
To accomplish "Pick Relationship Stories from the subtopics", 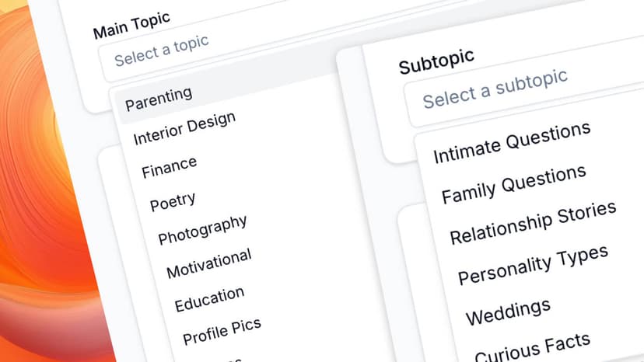I will coord(533,222).
